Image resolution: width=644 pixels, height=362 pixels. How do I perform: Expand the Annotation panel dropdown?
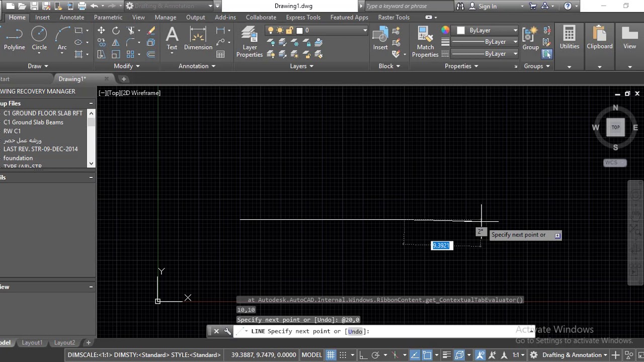pos(197,66)
